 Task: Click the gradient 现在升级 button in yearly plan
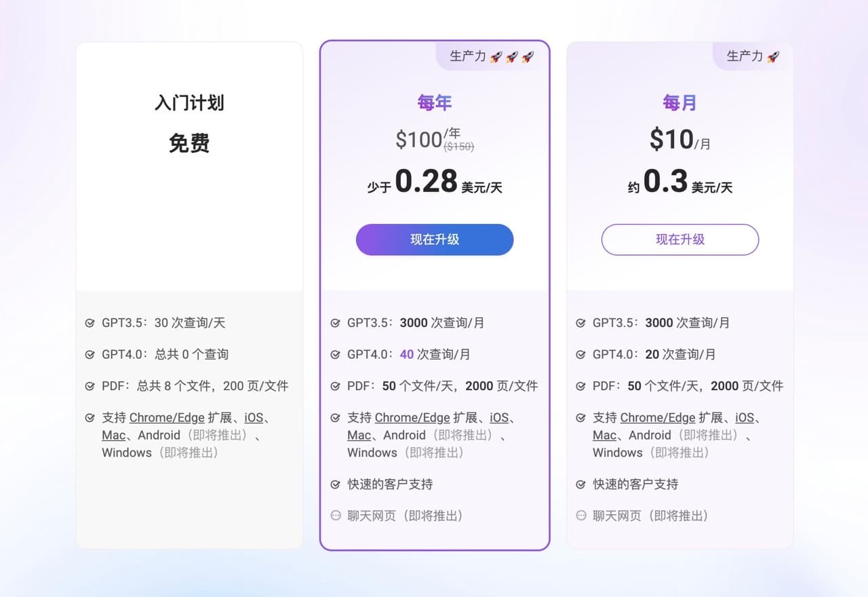[435, 239]
